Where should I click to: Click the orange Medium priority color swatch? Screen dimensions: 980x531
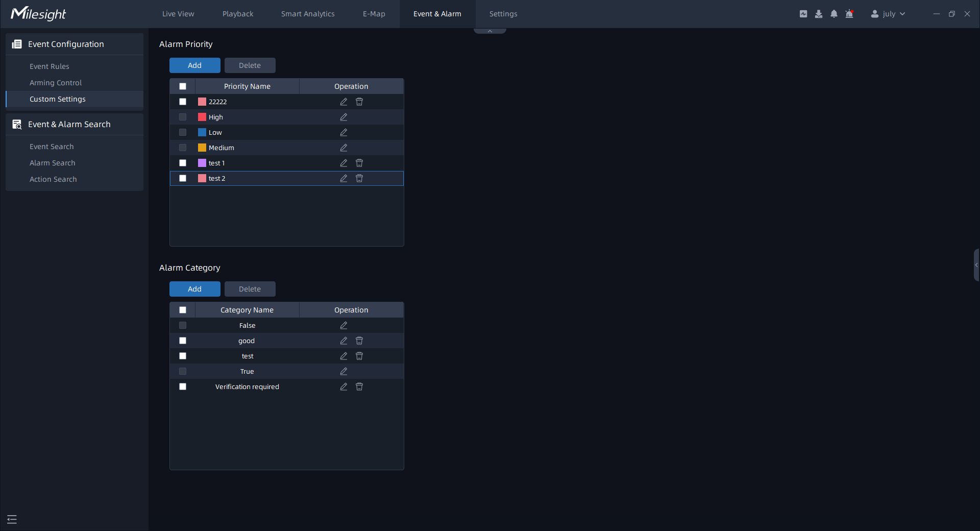click(x=202, y=148)
